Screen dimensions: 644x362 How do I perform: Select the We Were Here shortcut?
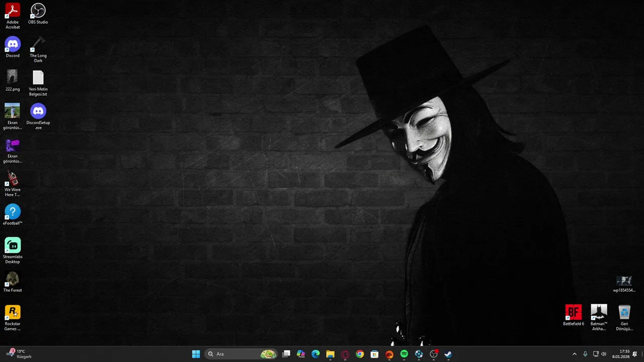tap(13, 184)
